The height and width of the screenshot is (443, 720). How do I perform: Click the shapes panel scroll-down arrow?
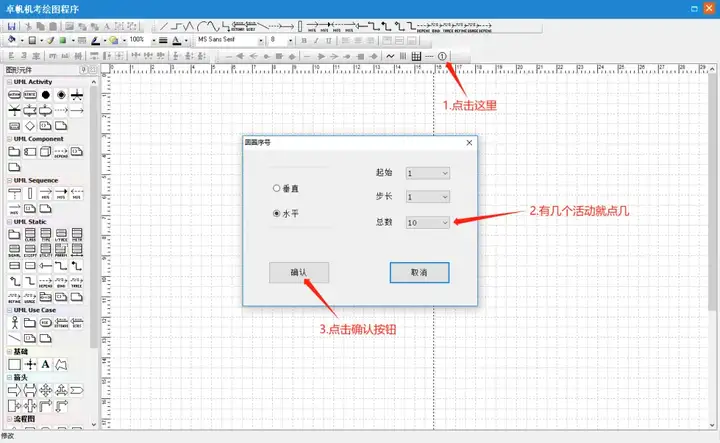94,424
